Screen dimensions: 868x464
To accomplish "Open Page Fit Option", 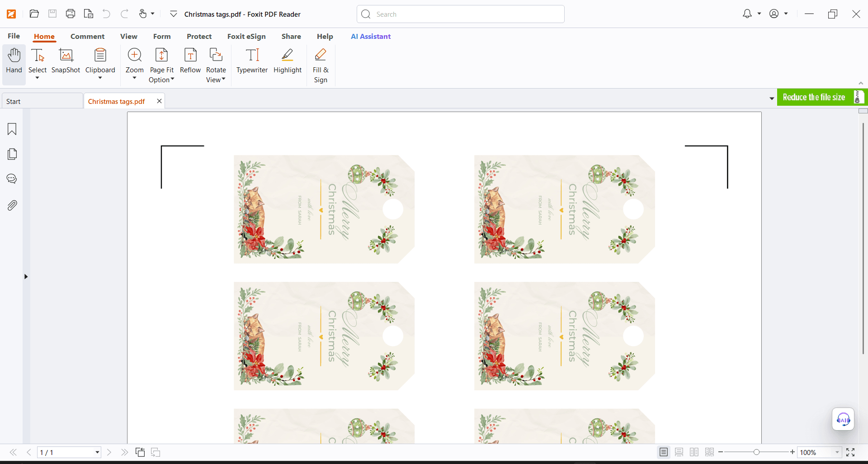I will click(x=162, y=66).
